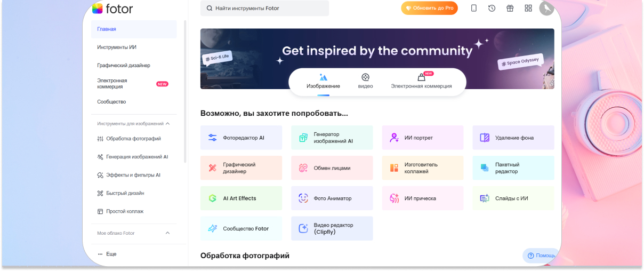Image resolution: width=644 pixels, height=271 pixels.
Task: Click the ИИ портрет icon
Action: (x=394, y=138)
